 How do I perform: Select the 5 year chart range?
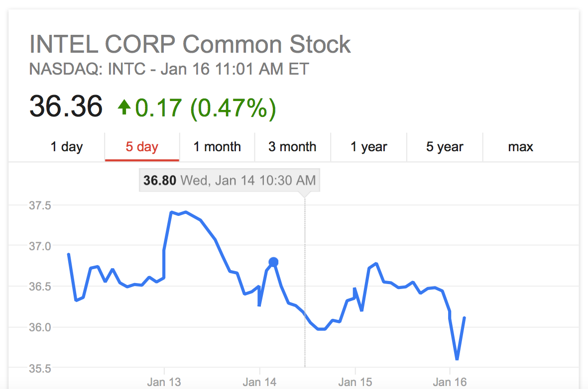pyautogui.click(x=444, y=146)
